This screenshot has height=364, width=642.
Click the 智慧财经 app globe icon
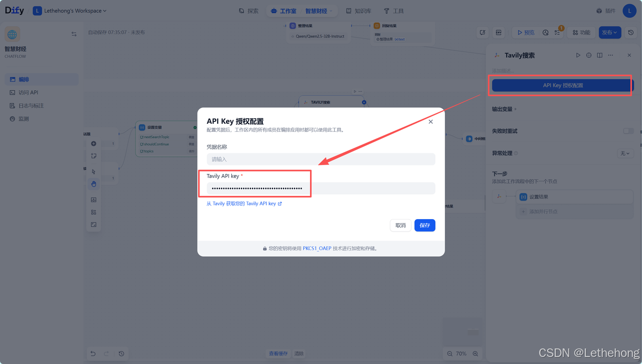tap(13, 34)
